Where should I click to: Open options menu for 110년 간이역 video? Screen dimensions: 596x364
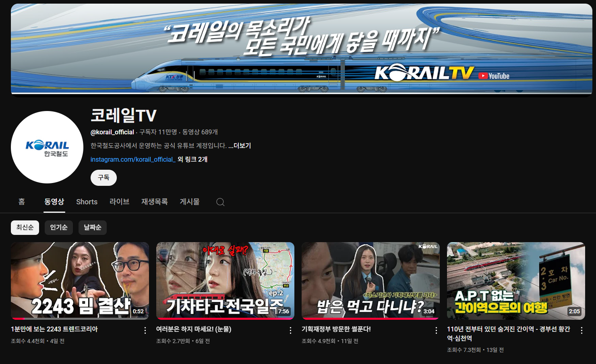tap(582, 330)
